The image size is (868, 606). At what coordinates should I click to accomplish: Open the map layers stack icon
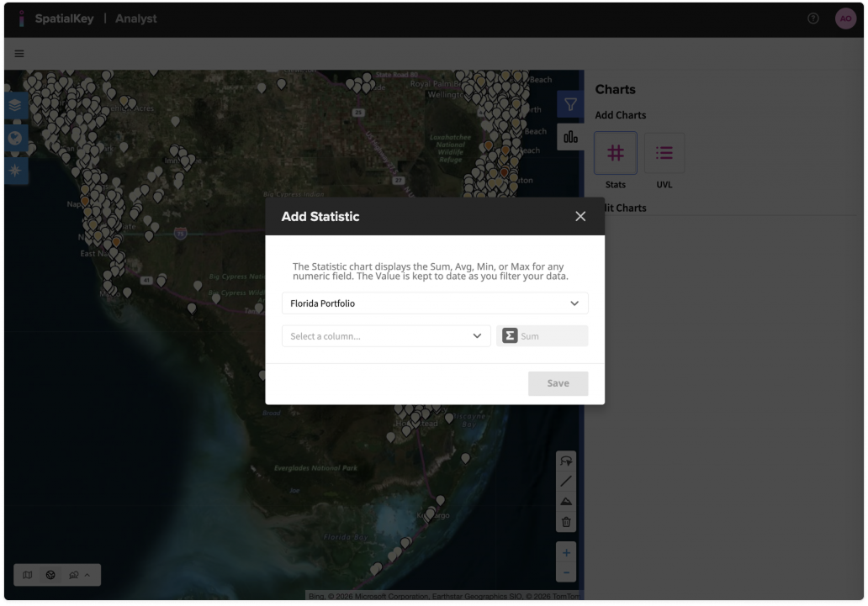(x=17, y=107)
